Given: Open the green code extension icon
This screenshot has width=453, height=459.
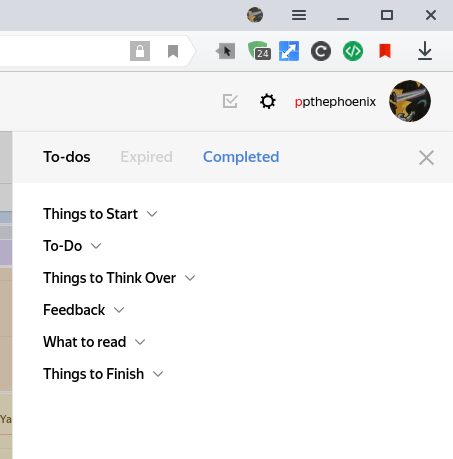Looking at the screenshot, I should (353, 51).
